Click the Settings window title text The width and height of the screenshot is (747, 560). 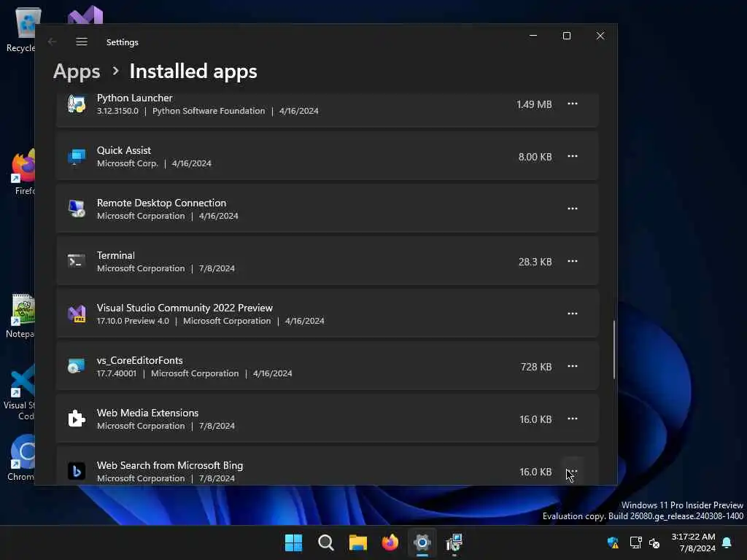point(123,42)
